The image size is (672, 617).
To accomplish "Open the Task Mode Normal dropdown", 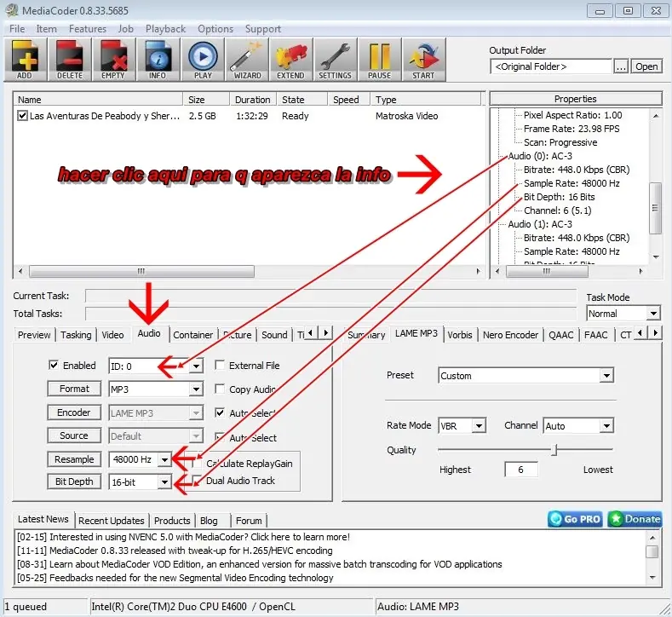I will 652,314.
